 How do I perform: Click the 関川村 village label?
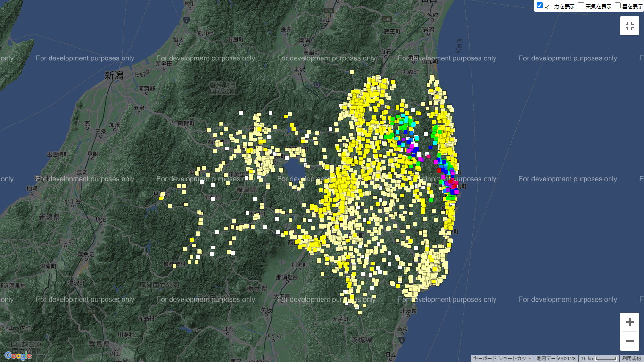[205, 33]
